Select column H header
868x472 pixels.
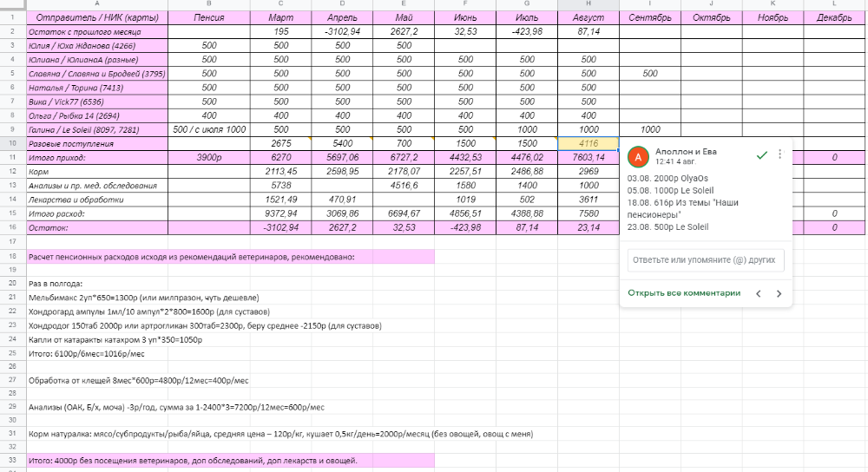click(x=589, y=4)
